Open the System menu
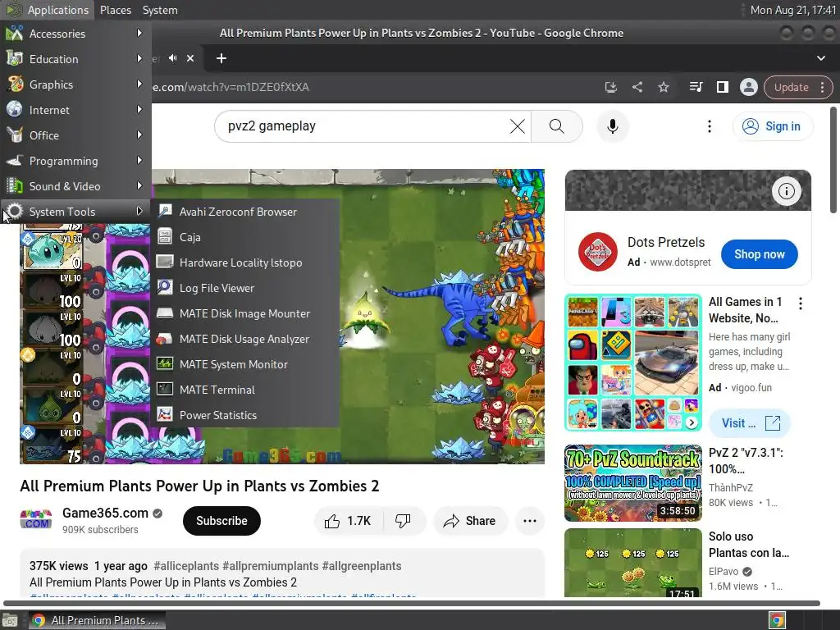 160,10
